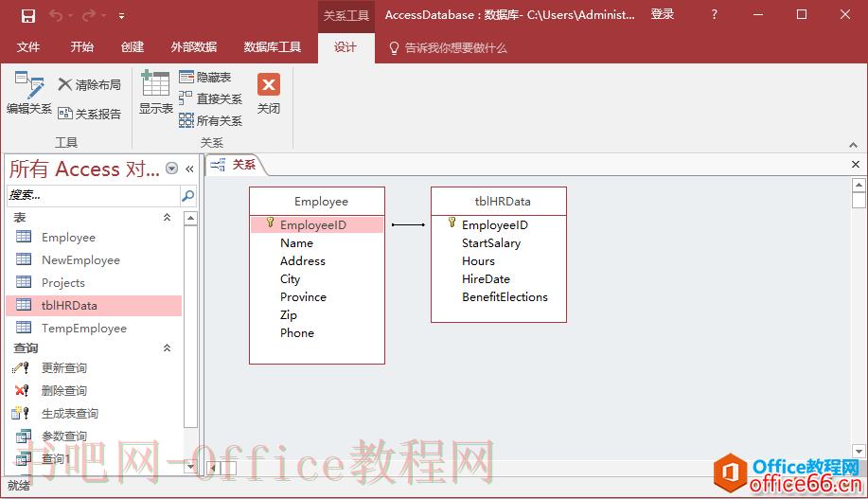
Task: Click the 编辑关系 edit relationships button
Action: click(28, 93)
